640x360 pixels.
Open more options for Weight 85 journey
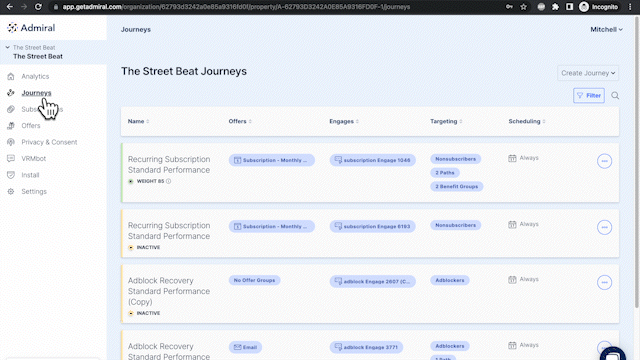point(604,161)
